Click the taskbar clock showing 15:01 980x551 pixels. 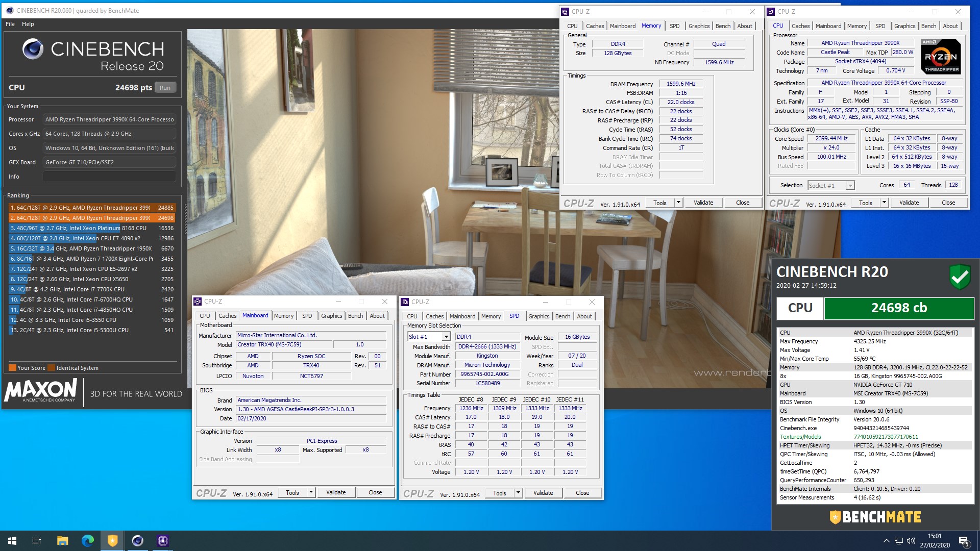pos(935,541)
